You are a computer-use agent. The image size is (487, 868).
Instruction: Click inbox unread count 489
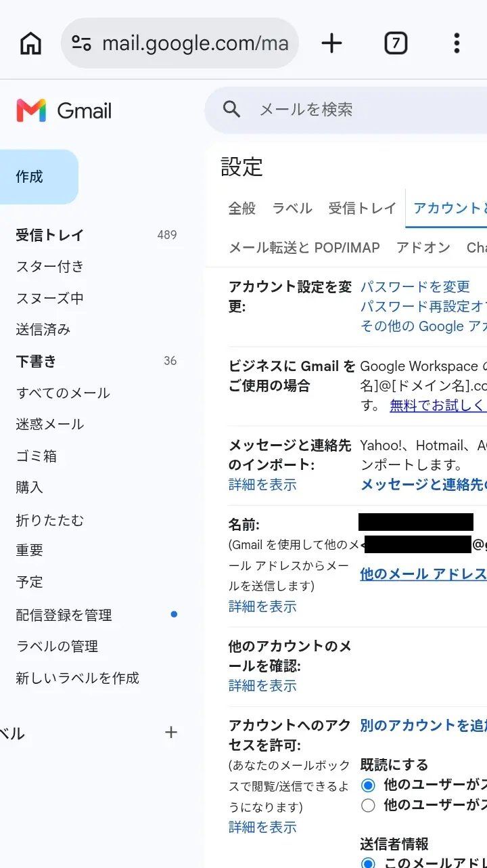pyautogui.click(x=167, y=235)
